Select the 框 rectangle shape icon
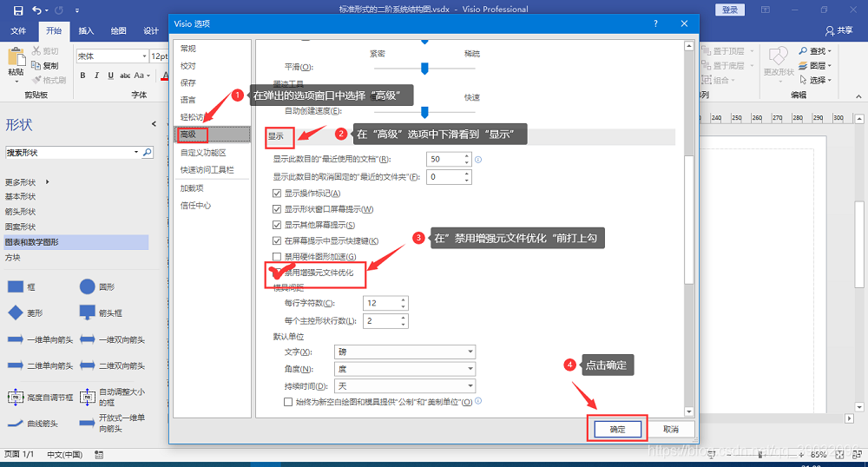 [16, 286]
